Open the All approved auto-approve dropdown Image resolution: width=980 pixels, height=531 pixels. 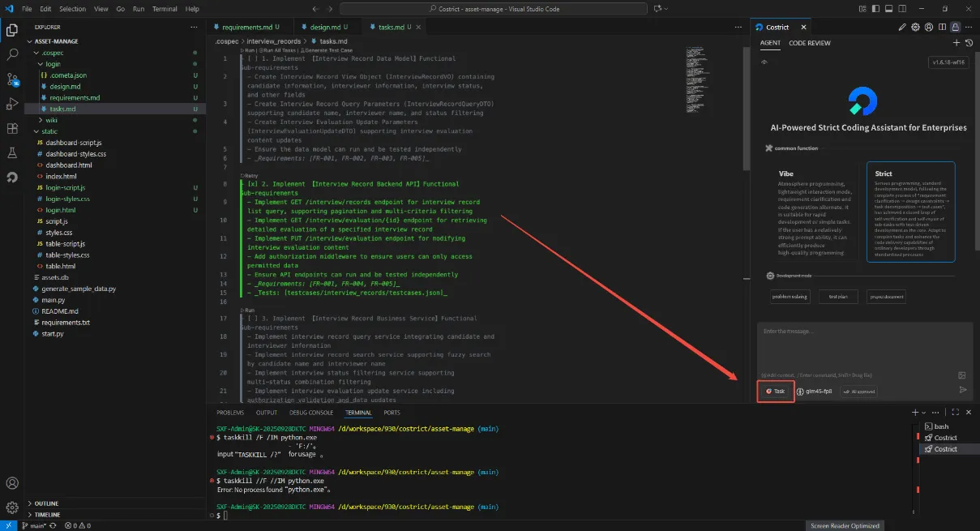[x=858, y=391]
